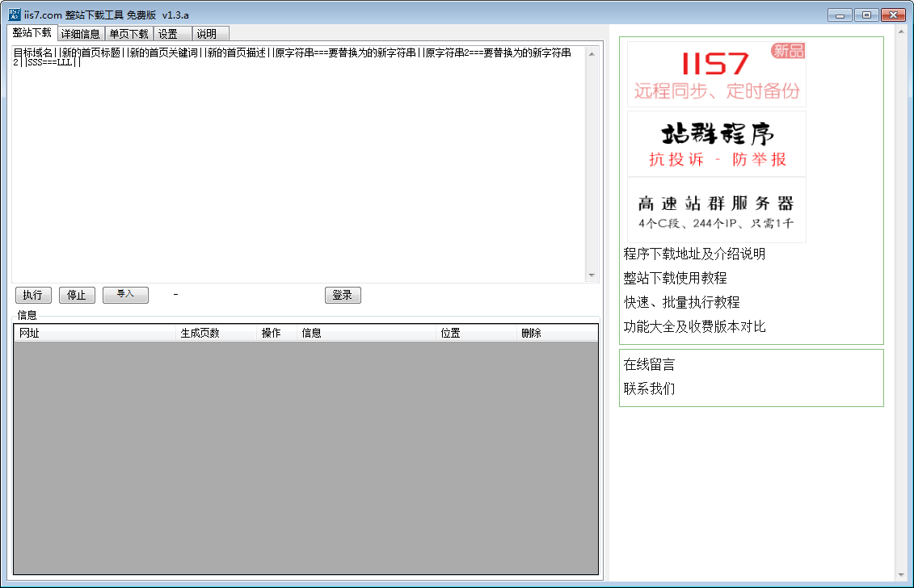Click the right panel scroll up arrow
Viewport: 914px width, 588px height.
pyautogui.click(x=901, y=31)
